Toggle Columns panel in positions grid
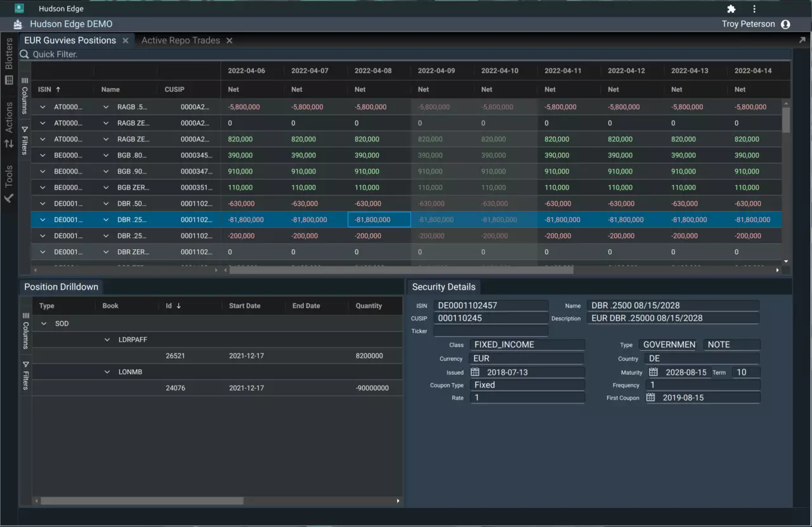Viewport: 812px width, 527px height. pos(25,95)
